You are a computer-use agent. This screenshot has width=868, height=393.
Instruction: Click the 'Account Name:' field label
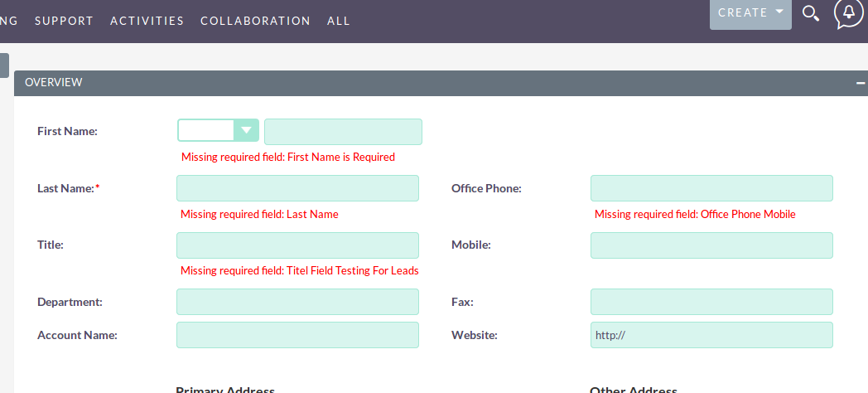[78, 335]
